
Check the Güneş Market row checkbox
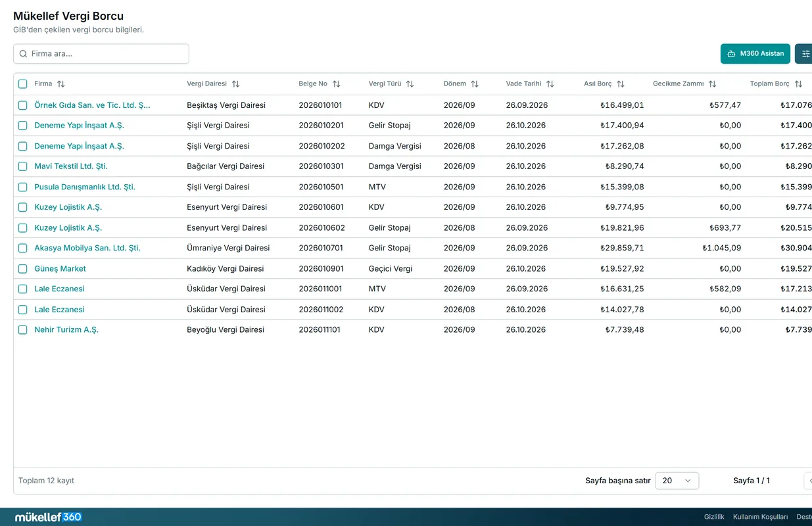pos(23,269)
